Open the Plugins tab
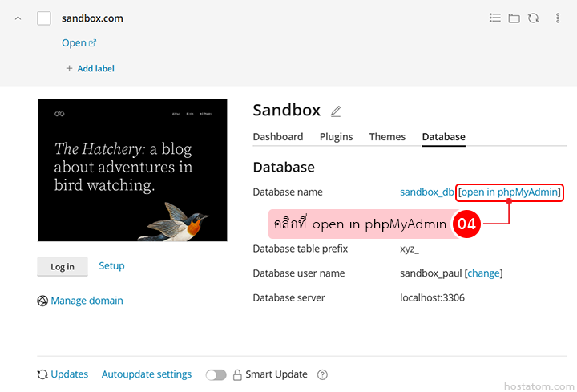The height and width of the screenshot is (392, 577). 336,137
